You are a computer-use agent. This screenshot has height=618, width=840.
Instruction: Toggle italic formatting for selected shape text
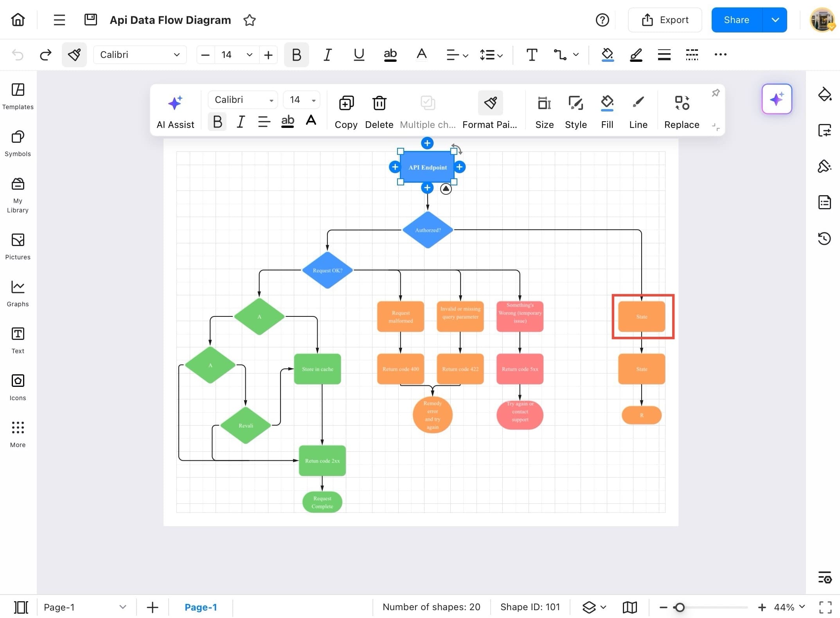click(x=240, y=122)
